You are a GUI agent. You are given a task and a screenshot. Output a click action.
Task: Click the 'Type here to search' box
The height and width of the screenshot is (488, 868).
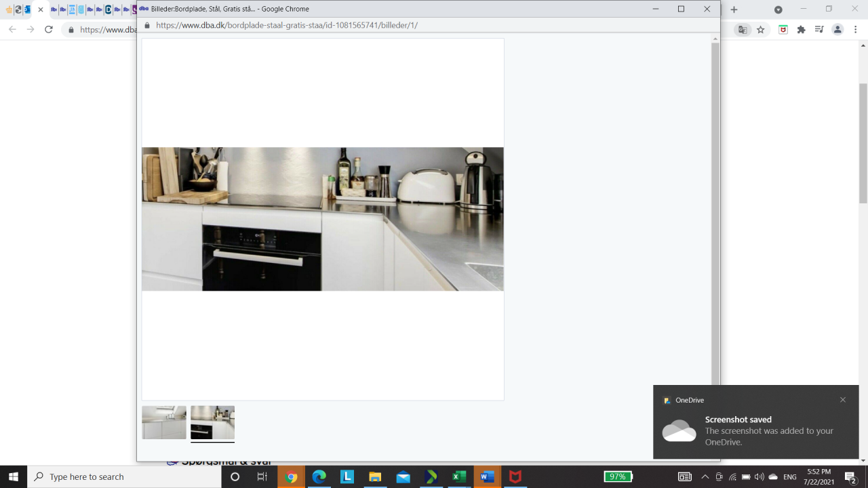click(x=124, y=476)
